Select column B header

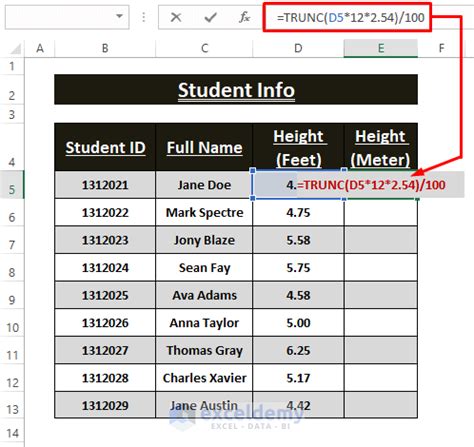(105, 49)
